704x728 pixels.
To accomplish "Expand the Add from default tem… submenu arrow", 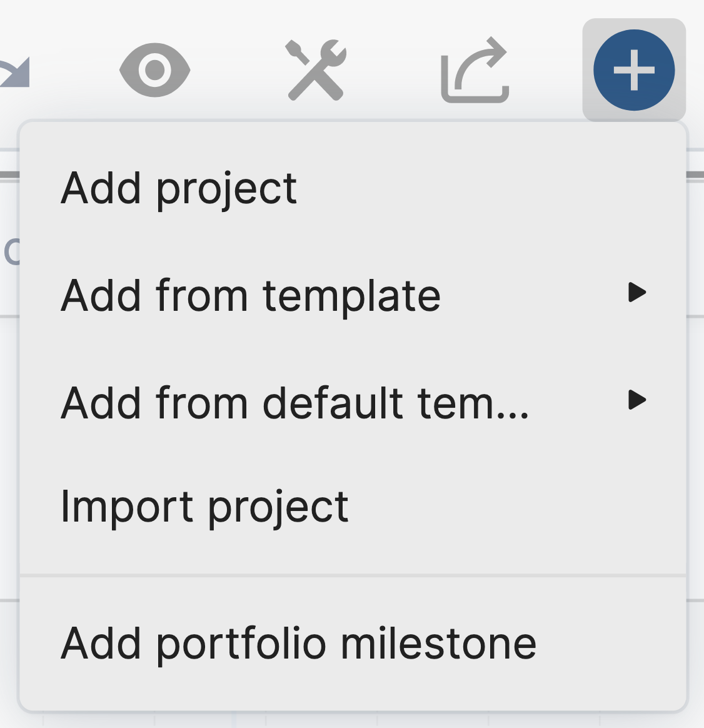I will (636, 400).
